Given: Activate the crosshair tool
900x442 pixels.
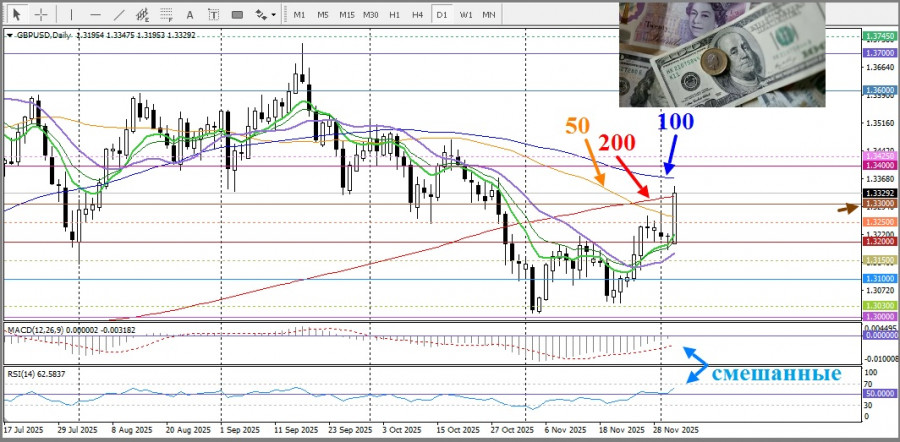Looking at the screenshot, I should coord(41,15).
